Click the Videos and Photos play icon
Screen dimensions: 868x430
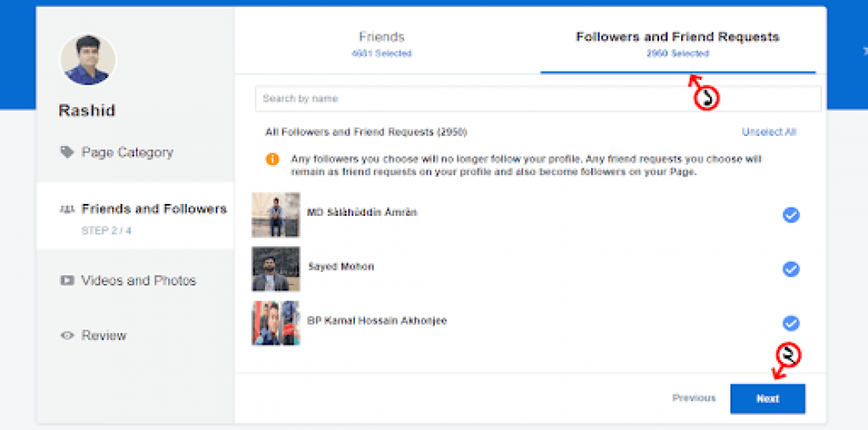(67, 281)
